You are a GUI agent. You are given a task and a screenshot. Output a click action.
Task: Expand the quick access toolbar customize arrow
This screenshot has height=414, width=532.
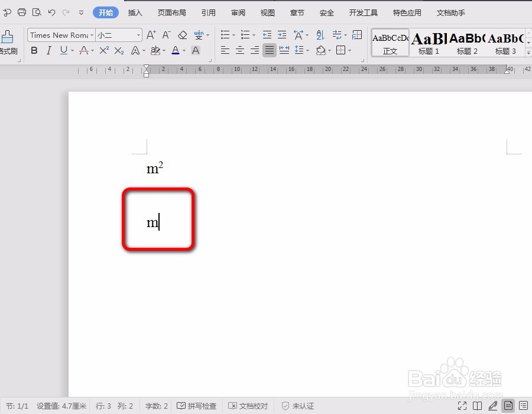81,13
